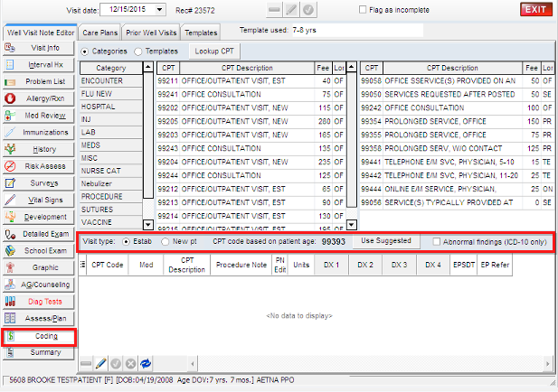Open Surveys icon
The image size is (558, 392).
click(x=10, y=183)
